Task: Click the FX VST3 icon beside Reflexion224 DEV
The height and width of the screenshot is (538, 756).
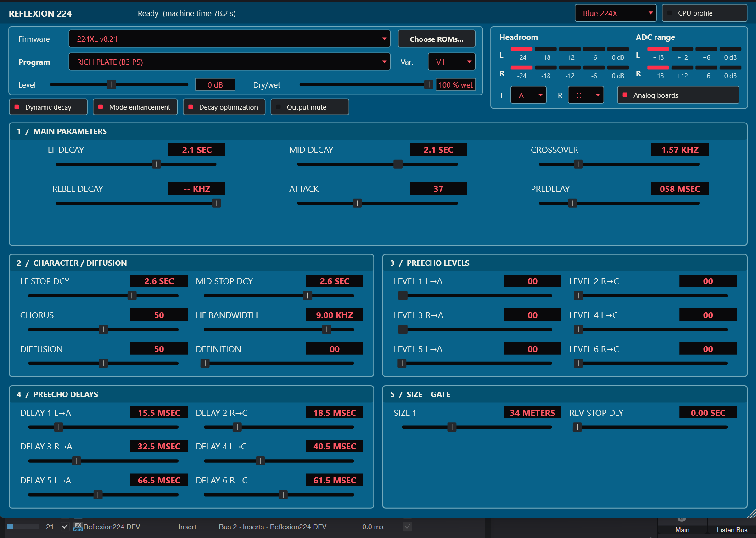Action: pos(78,527)
